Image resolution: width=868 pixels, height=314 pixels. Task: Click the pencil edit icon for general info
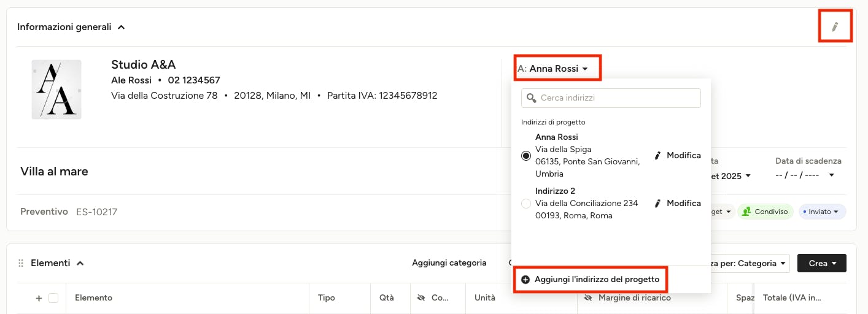(835, 26)
